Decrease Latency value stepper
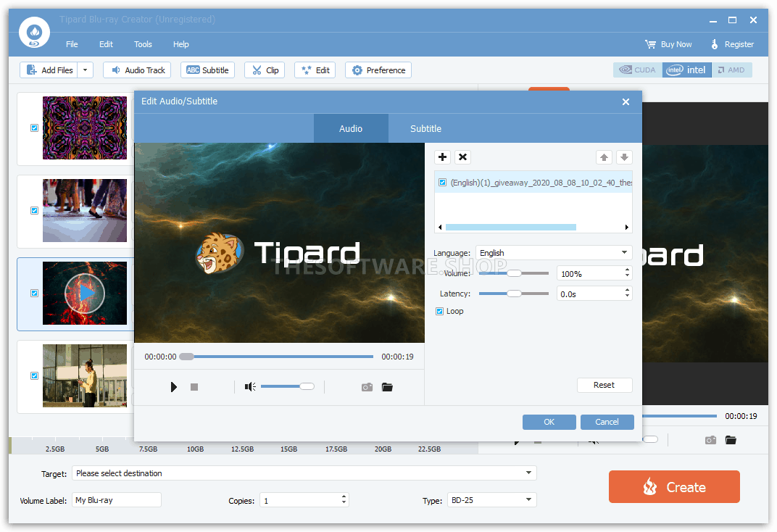The width and height of the screenshot is (777, 532). coord(628,296)
